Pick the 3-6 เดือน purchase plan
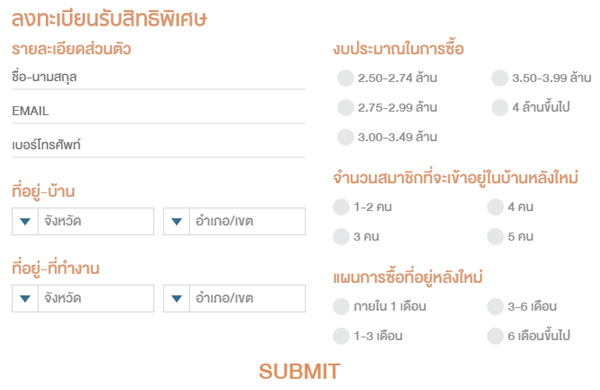The image size is (600, 390). tap(495, 306)
